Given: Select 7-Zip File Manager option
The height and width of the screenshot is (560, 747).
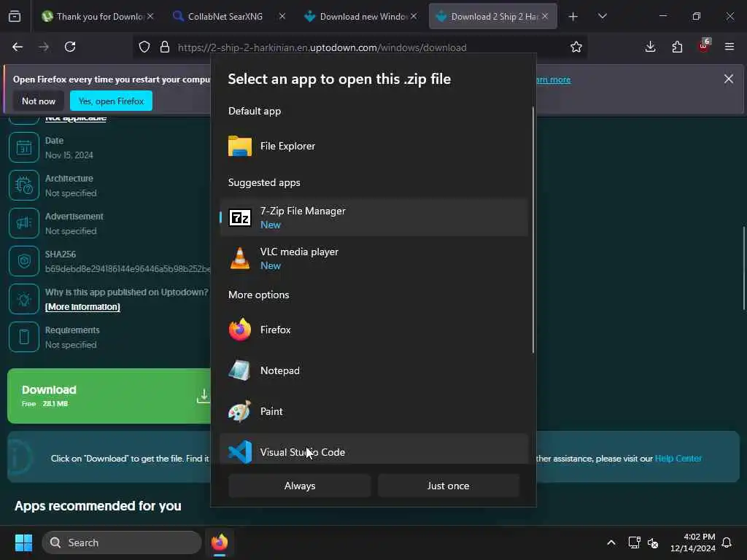Looking at the screenshot, I should pyautogui.click(x=373, y=217).
